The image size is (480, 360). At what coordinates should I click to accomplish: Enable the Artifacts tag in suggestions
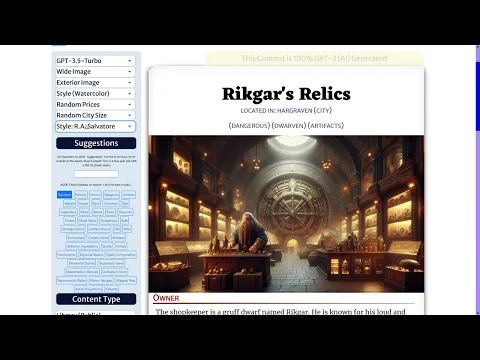pyautogui.click(x=118, y=238)
